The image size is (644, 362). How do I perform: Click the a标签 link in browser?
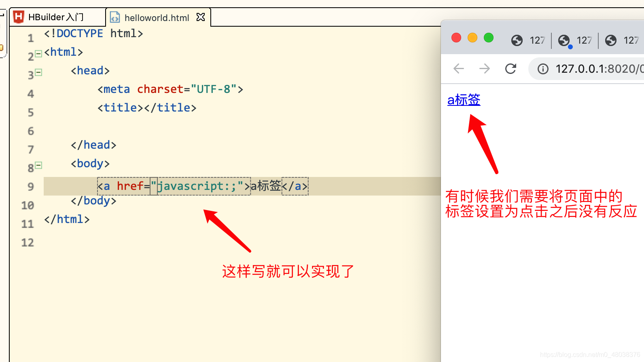coord(464,99)
